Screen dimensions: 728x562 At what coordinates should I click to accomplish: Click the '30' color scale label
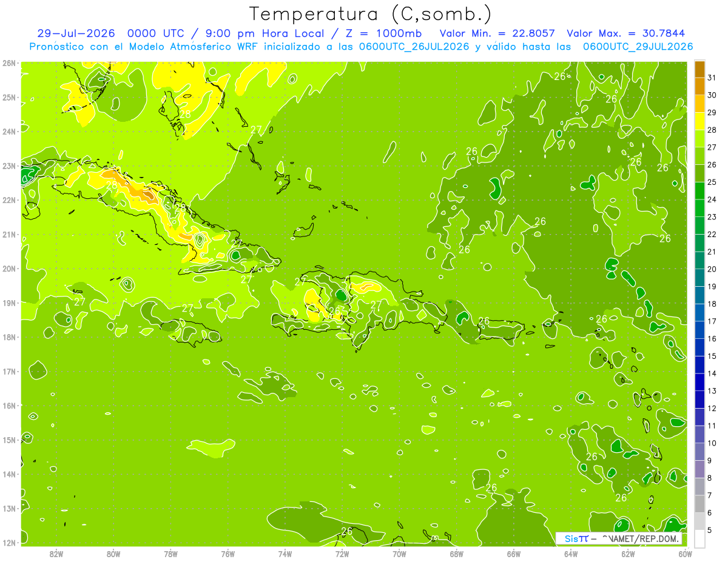(x=712, y=95)
